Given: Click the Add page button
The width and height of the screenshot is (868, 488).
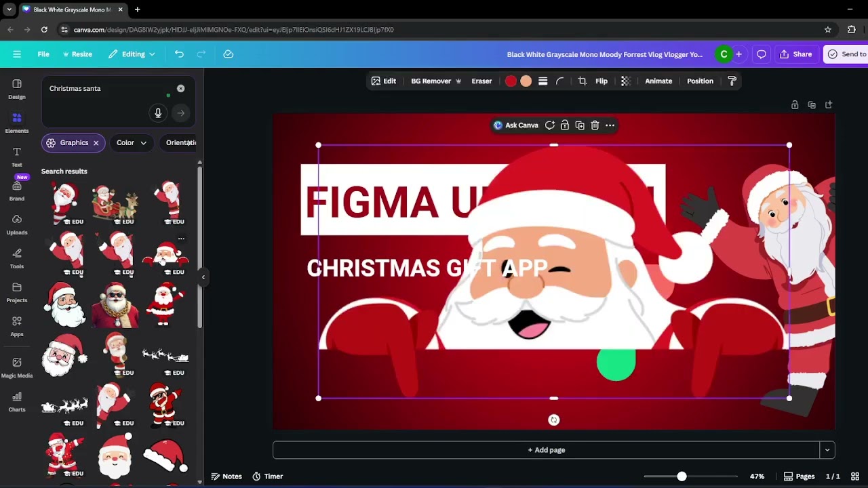Looking at the screenshot, I should coord(546,450).
